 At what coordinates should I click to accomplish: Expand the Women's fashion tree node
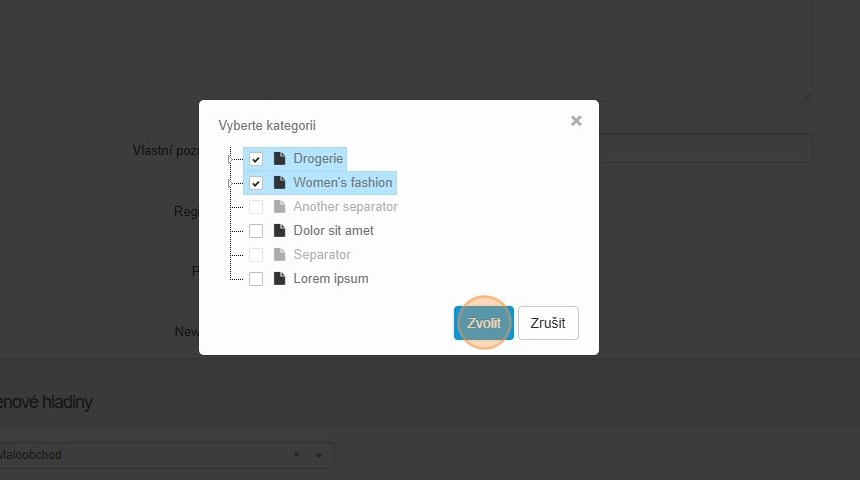(231, 183)
